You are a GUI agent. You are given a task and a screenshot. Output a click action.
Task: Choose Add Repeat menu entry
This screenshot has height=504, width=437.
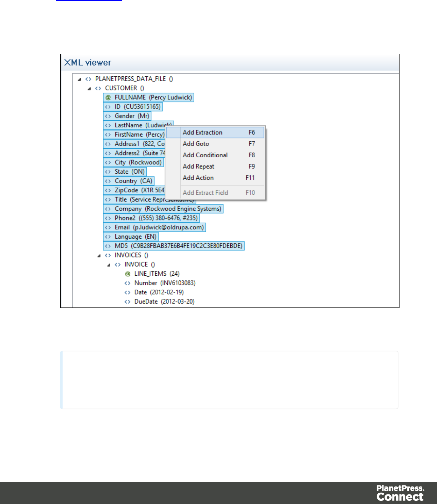tap(215, 167)
